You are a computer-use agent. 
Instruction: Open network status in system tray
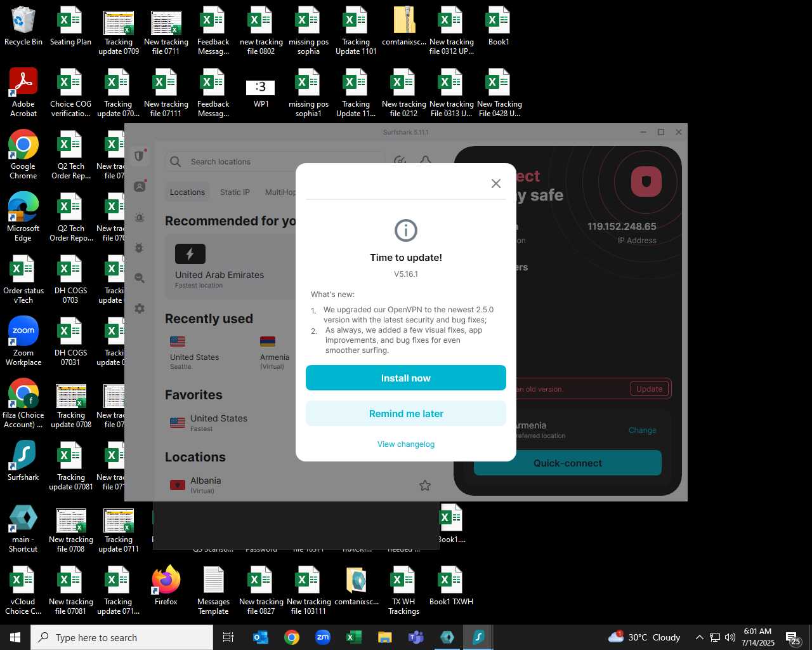click(715, 637)
